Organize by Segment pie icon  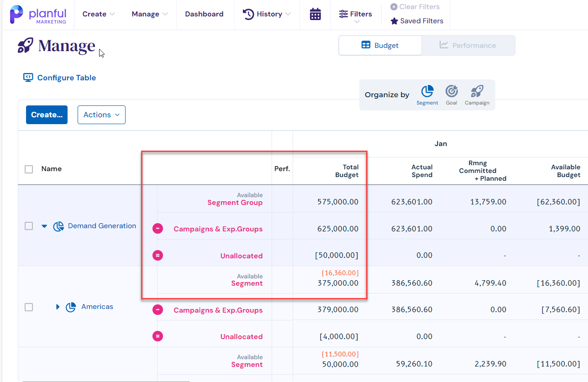[427, 91]
